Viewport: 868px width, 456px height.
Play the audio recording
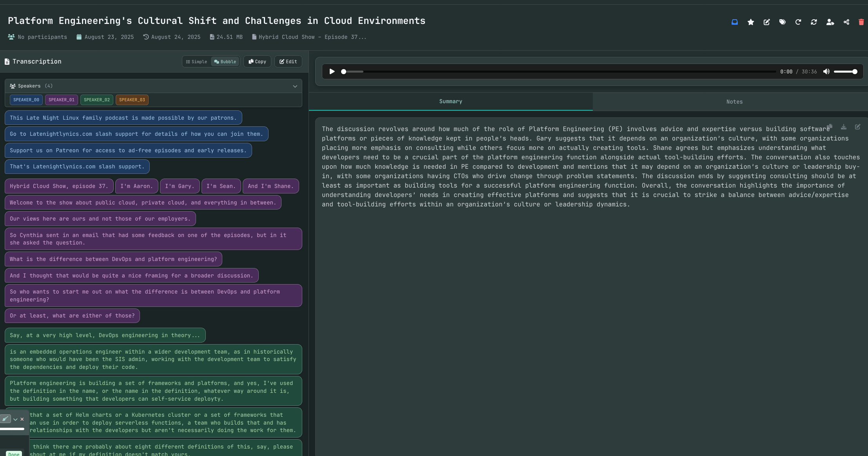tap(332, 71)
